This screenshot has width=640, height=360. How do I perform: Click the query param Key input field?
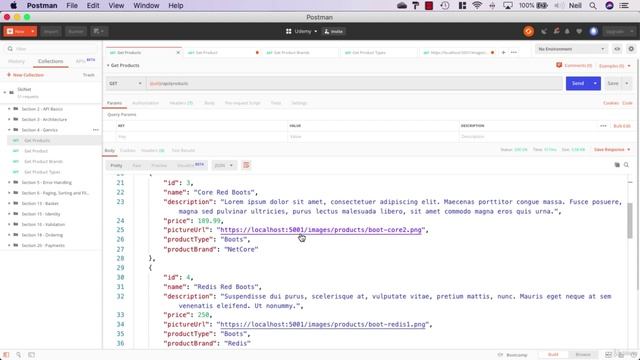click(x=202, y=136)
